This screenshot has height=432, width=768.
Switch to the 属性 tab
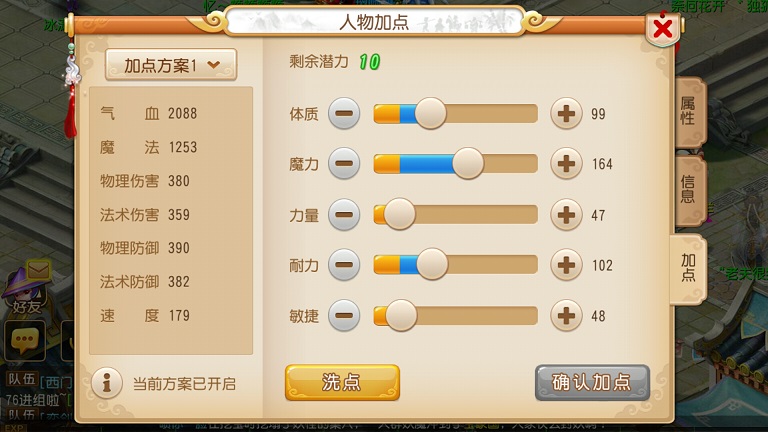689,111
